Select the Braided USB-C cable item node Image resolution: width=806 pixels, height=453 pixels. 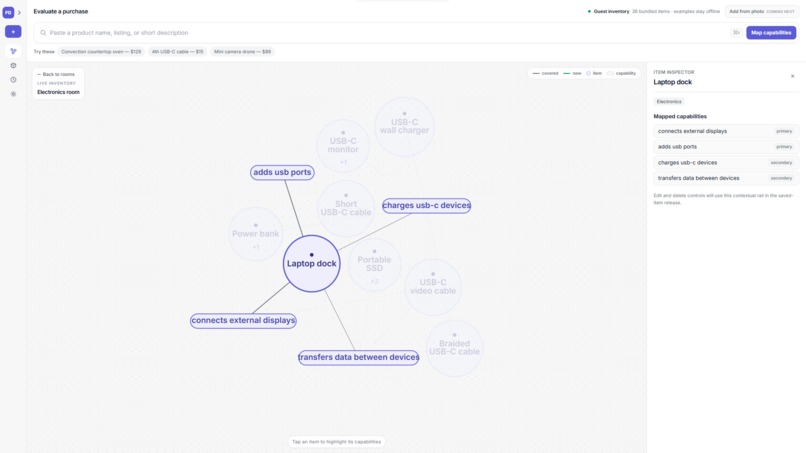pos(454,348)
